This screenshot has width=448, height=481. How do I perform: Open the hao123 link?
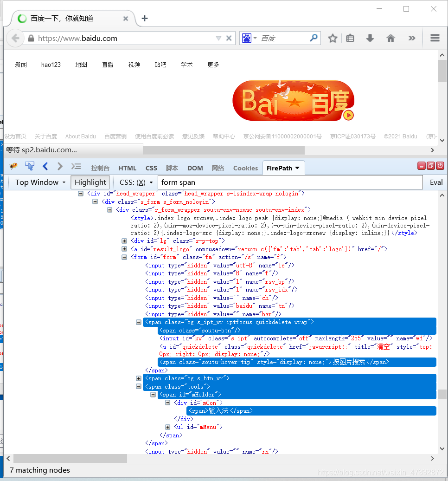51,65
